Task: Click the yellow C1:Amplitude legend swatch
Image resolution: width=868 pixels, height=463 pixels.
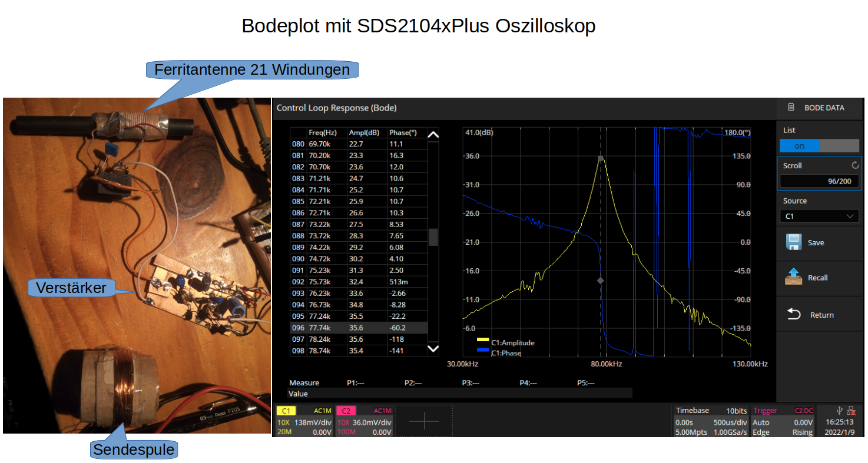Action: click(x=483, y=339)
